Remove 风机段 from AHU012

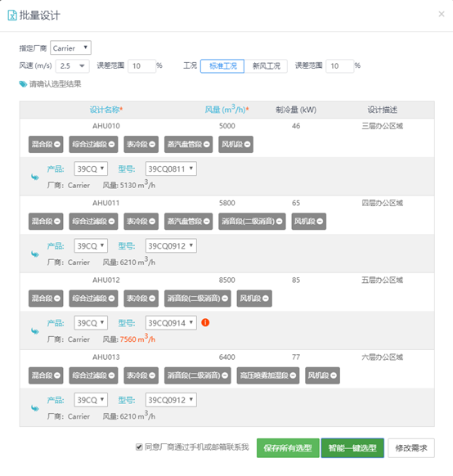pos(266,299)
